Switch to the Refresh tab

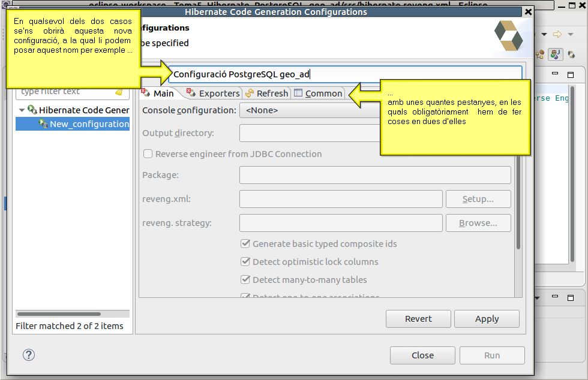click(x=266, y=94)
